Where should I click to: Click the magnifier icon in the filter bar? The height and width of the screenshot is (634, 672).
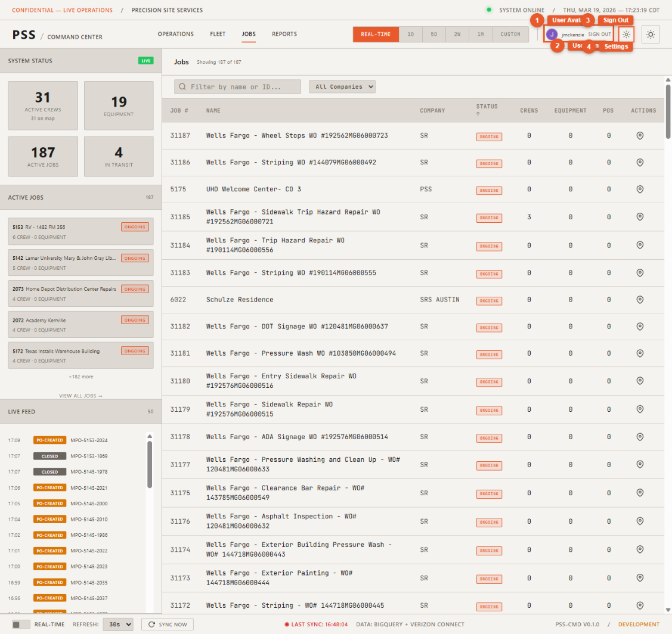coord(182,86)
